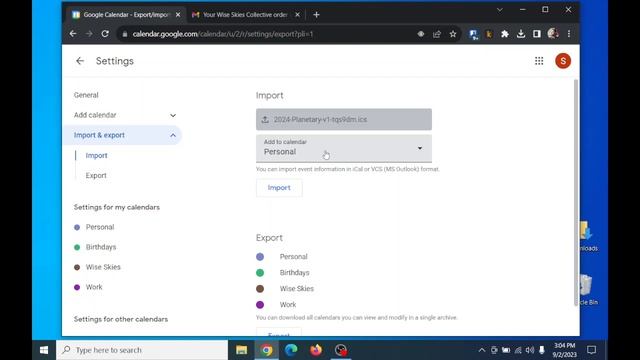Click the blue extension icon in toolbar

tap(473, 34)
